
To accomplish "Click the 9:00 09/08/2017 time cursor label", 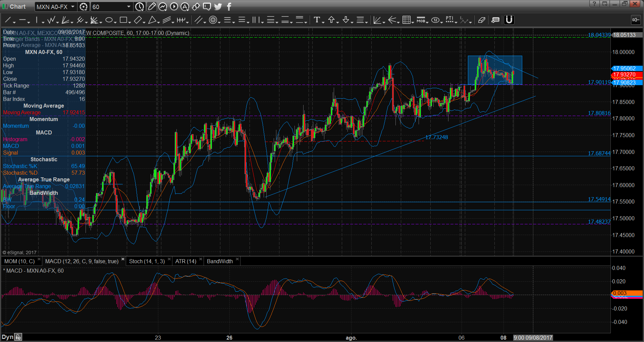I will pos(533,338).
